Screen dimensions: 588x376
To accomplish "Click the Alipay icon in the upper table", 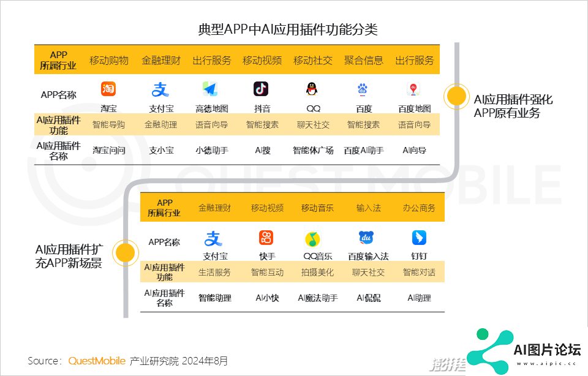I will (x=160, y=89).
